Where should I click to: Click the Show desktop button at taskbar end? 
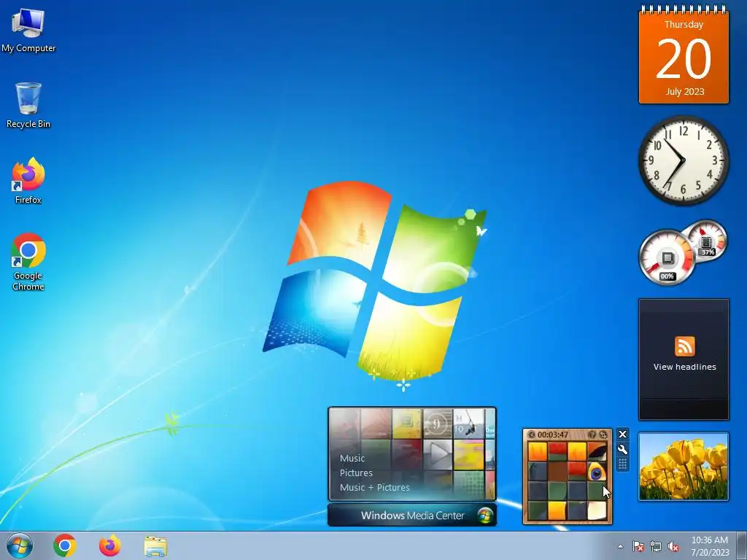pos(742,545)
